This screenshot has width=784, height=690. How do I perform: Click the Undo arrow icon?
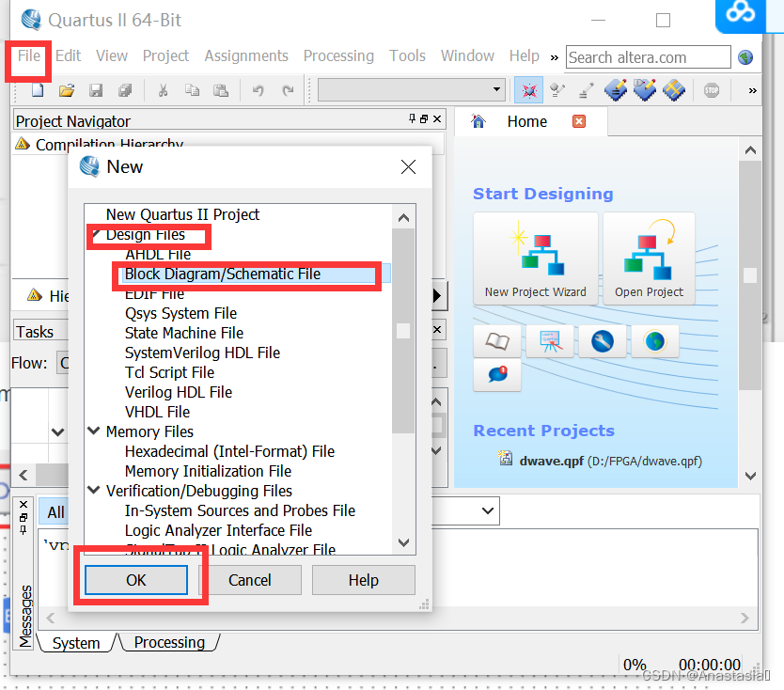pyautogui.click(x=258, y=90)
